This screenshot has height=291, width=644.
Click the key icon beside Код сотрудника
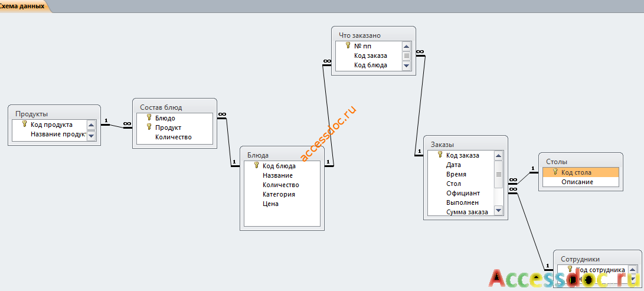(x=570, y=269)
